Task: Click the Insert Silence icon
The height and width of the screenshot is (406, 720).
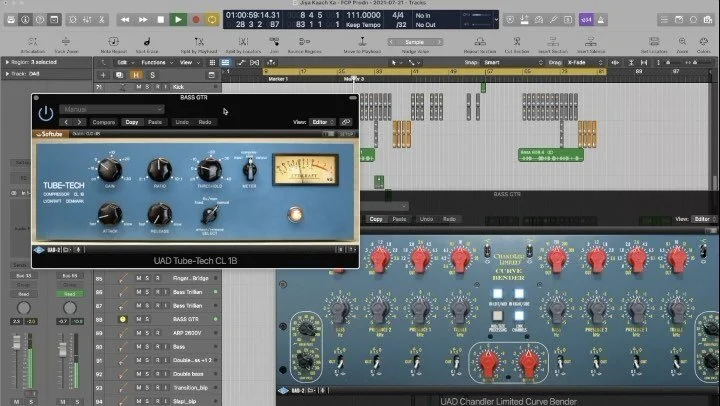Action: pyautogui.click(x=591, y=42)
